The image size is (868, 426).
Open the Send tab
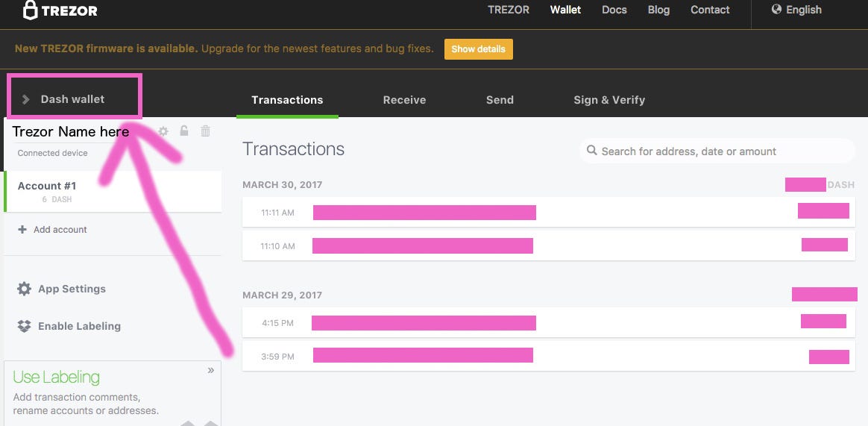pyautogui.click(x=500, y=100)
